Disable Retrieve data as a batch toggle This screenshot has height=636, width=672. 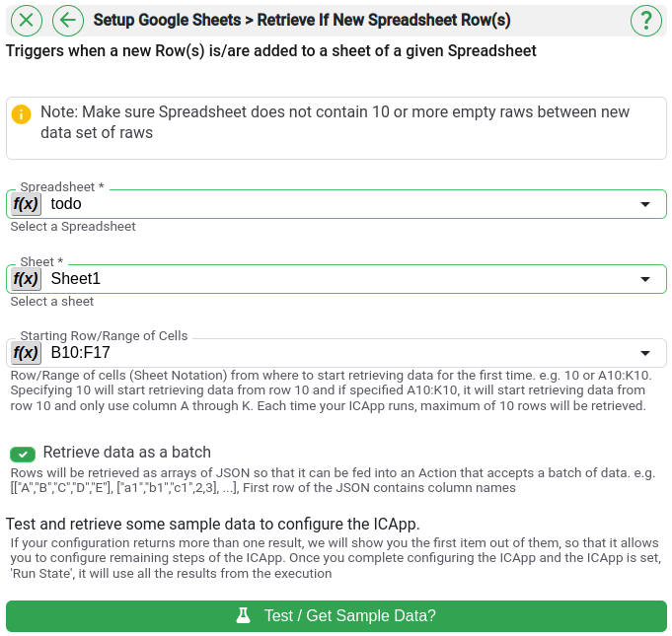[x=23, y=454]
